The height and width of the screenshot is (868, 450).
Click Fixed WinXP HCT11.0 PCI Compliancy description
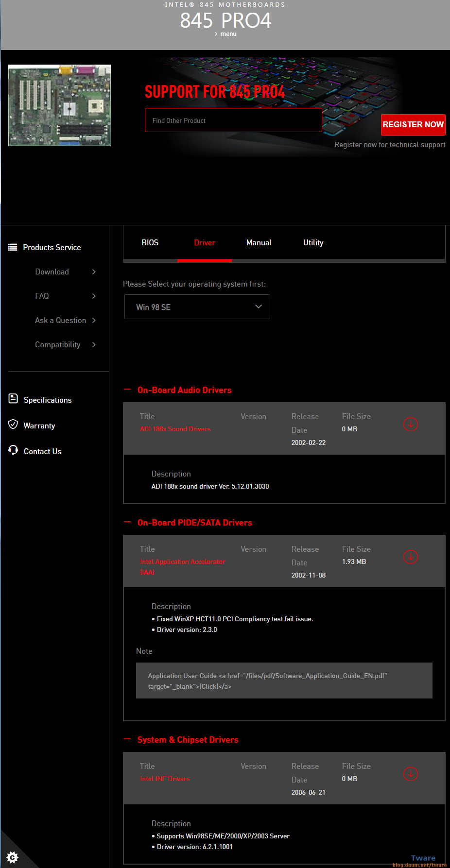point(235,619)
